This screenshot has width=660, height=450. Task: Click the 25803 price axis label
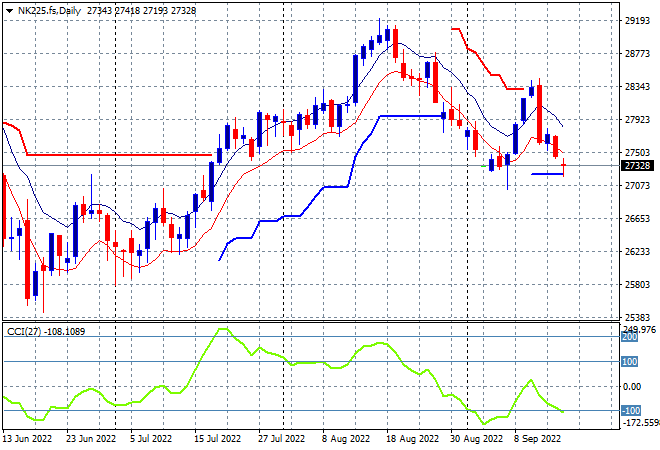click(x=637, y=285)
